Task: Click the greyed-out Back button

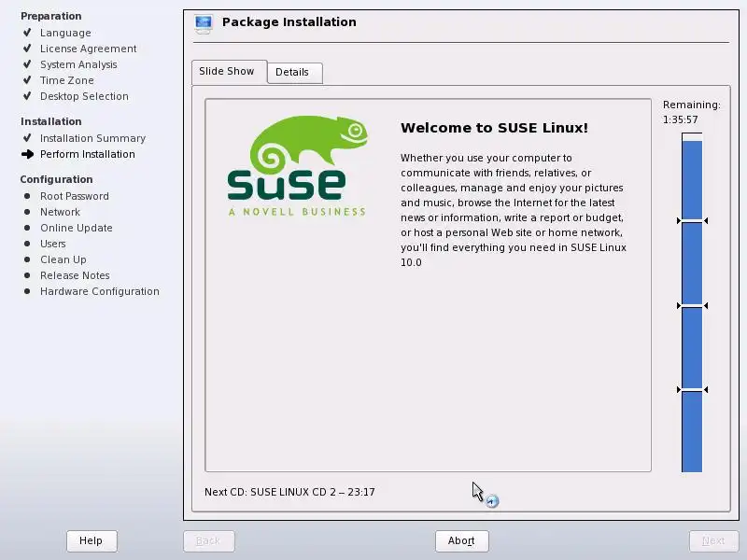Action: (x=208, y=540)
